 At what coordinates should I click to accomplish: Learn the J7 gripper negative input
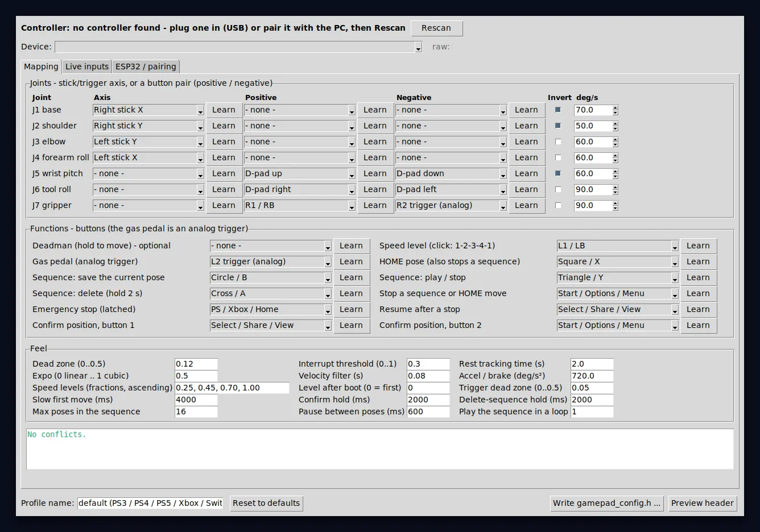click(526, 205)
